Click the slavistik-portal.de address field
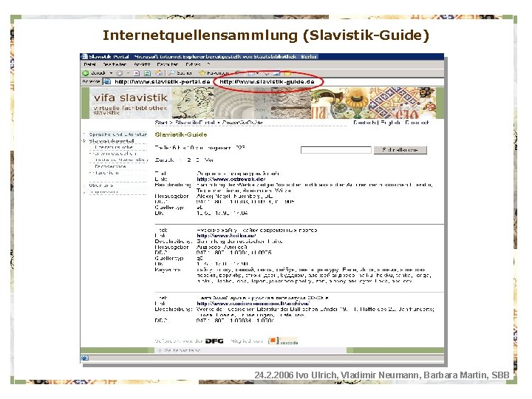This screenshot has width=532, height=399. [x=162, y=82]
